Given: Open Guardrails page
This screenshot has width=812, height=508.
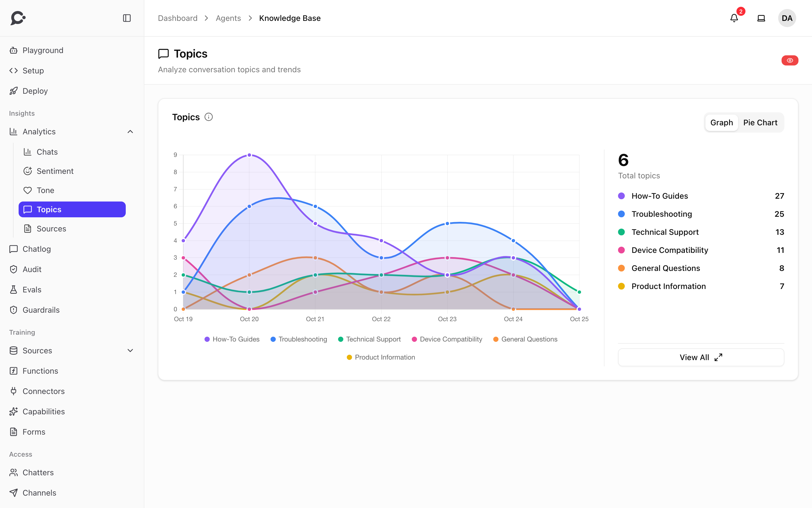Looking at the screenshot, I should (x=72, y=310).
